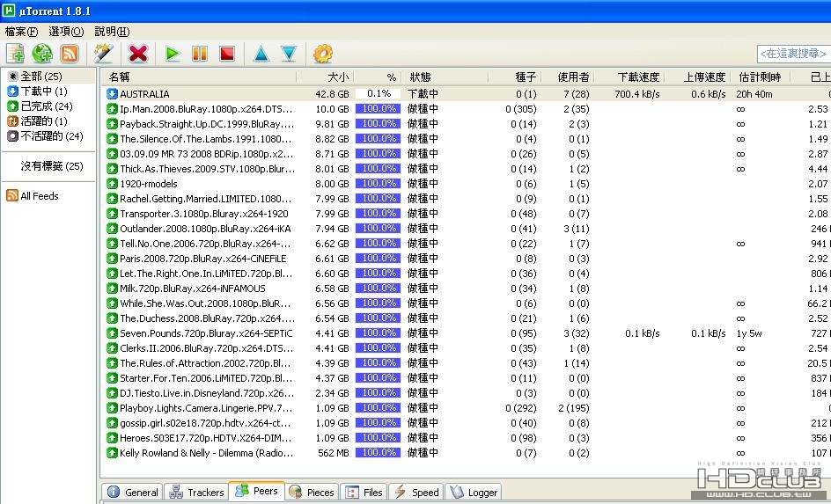The width and height of the screenshot is (831, 504).
Task: Select 沒有標籤 (25) label in sidebar
Action: click(x=52, y=166)
